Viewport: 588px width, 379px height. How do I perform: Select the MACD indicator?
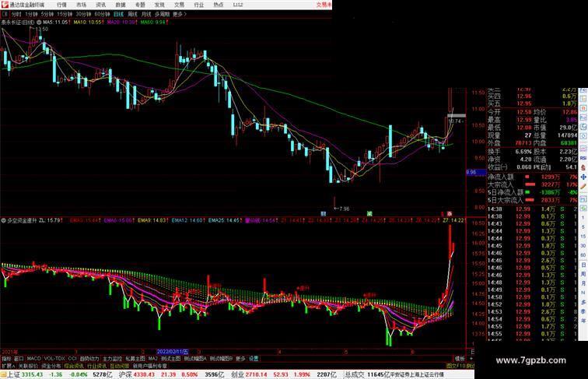tap(33, 359)
